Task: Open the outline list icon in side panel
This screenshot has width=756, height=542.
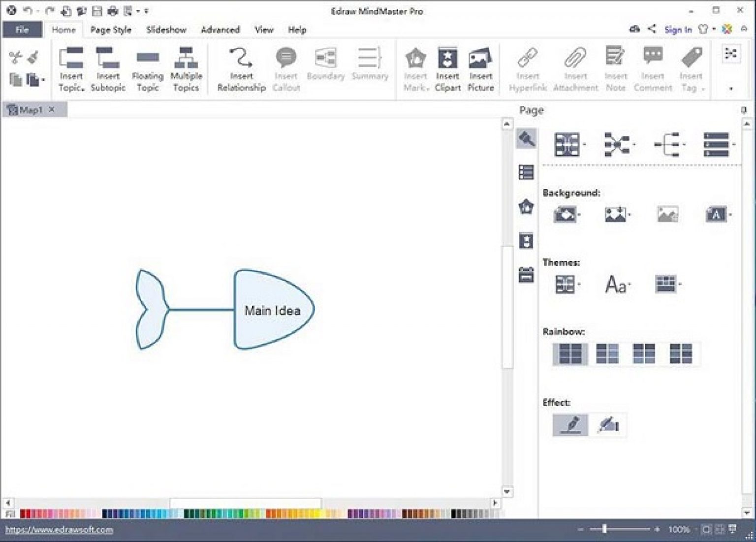Action: [x=526, y=172]
